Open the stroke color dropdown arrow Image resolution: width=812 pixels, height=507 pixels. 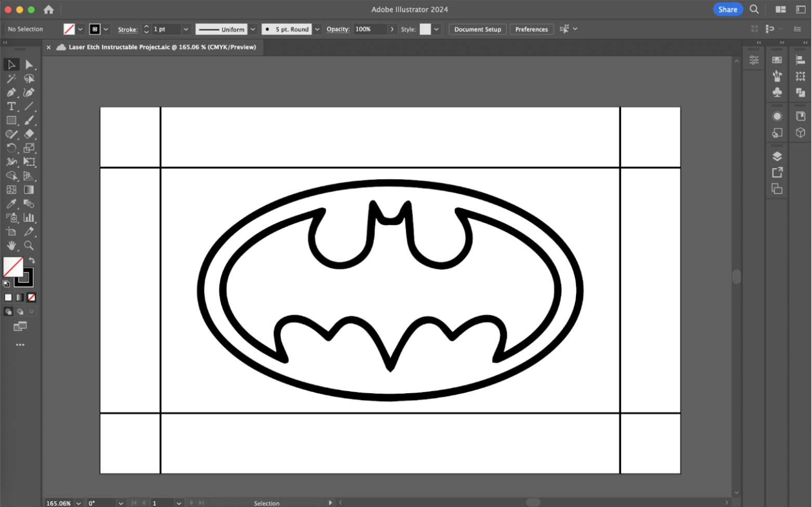(x=106, y=30)
